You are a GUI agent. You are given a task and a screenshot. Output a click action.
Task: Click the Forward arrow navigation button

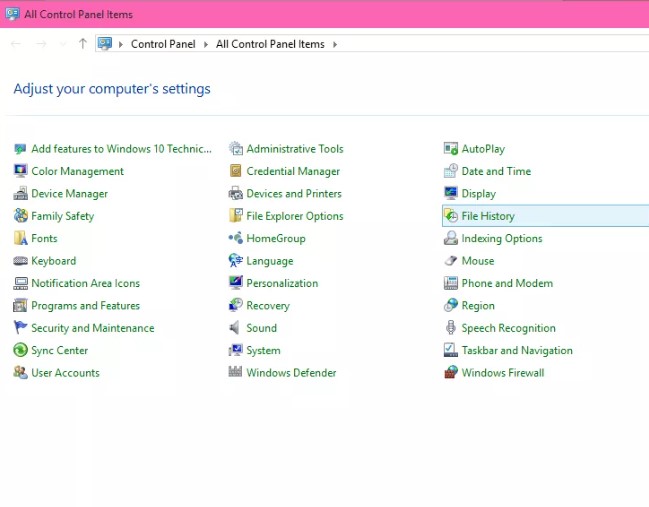(41, 43)
